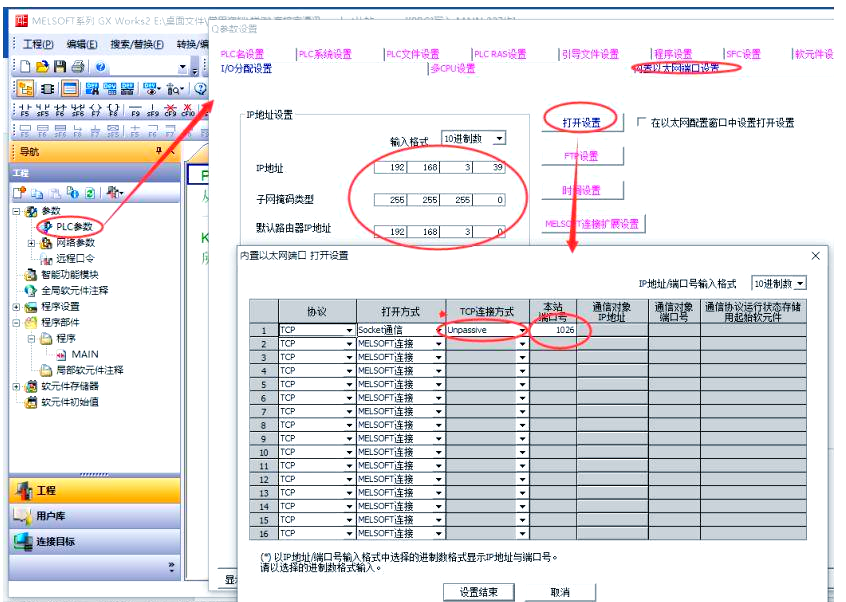Draw vertical line with sF9 icon

(153, 110)
